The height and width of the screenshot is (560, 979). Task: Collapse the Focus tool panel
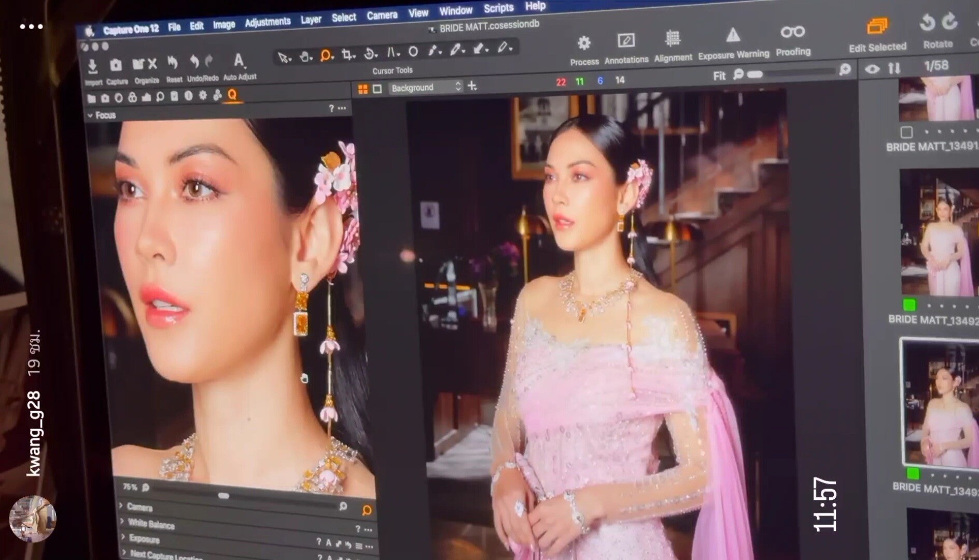90,116
